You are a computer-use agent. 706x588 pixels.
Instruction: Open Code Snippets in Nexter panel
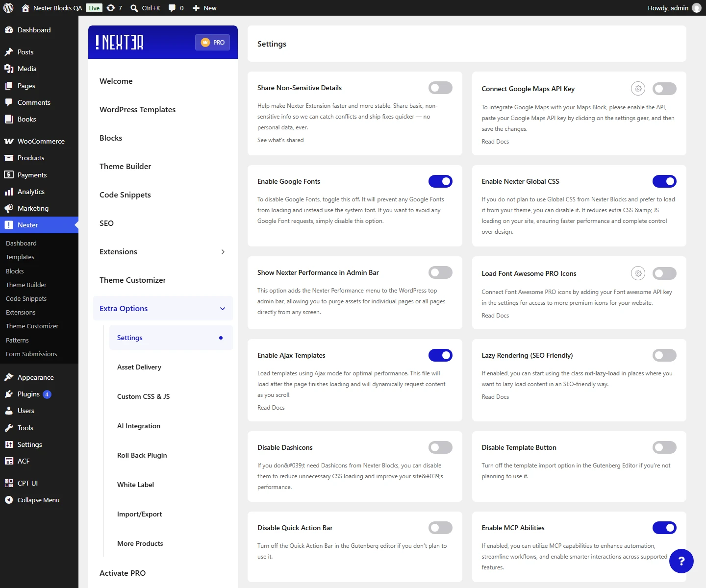point(125,195)
